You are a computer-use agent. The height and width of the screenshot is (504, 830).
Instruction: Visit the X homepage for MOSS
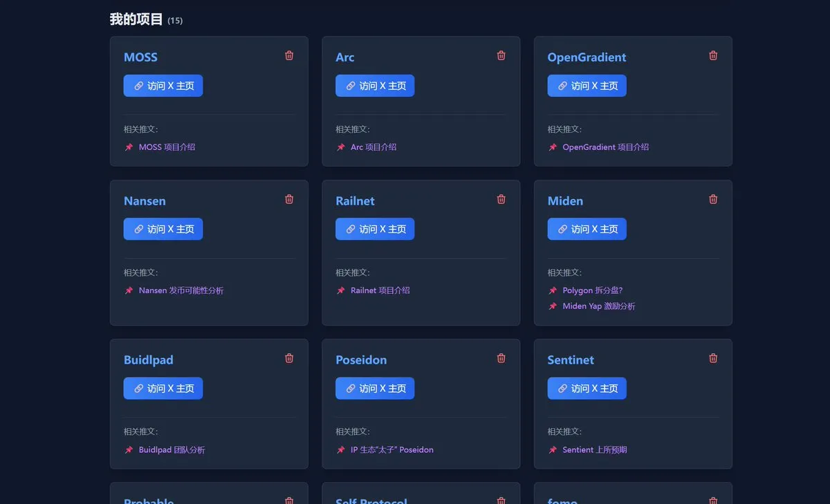click(163, 86)
